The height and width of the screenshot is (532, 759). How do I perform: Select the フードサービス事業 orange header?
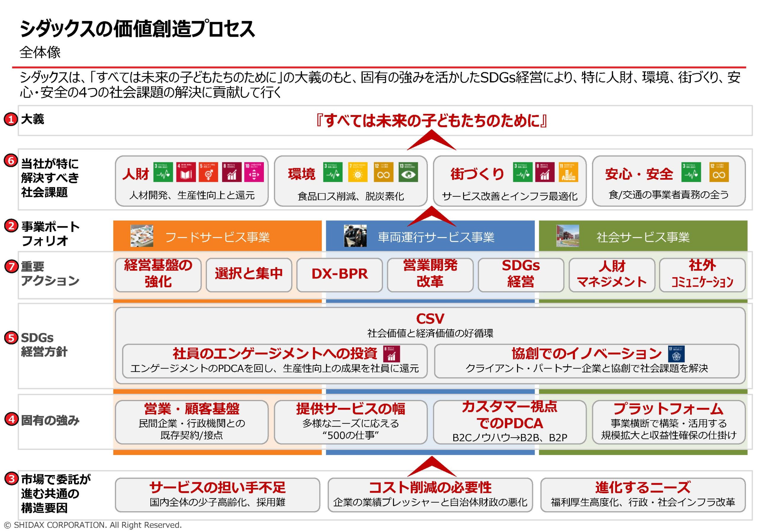217,236
